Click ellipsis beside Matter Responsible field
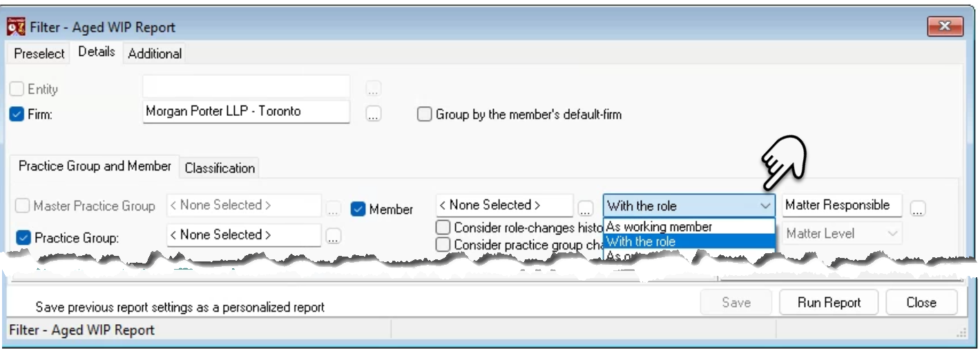The width and height of the screenshot is (980, 349). click(918, 208)
